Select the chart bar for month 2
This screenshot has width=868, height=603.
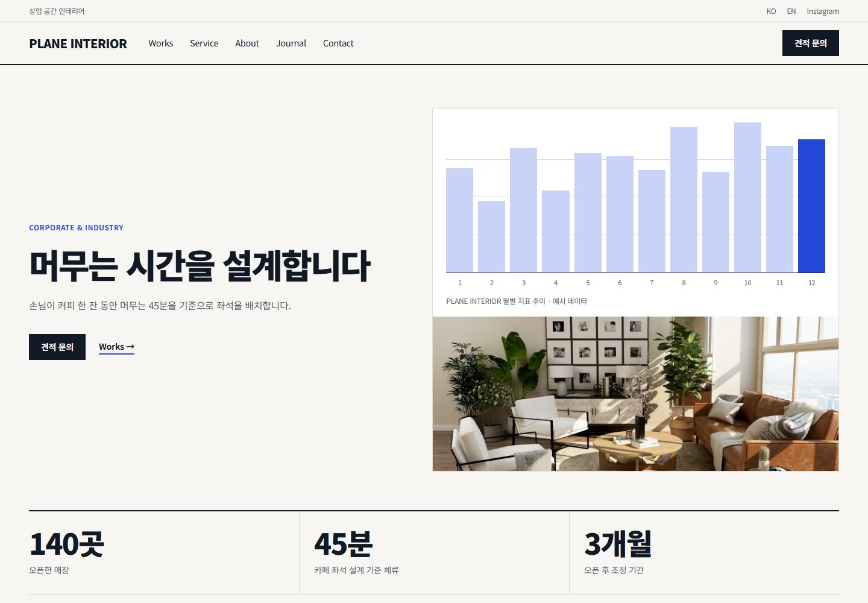tap(491, 237)
